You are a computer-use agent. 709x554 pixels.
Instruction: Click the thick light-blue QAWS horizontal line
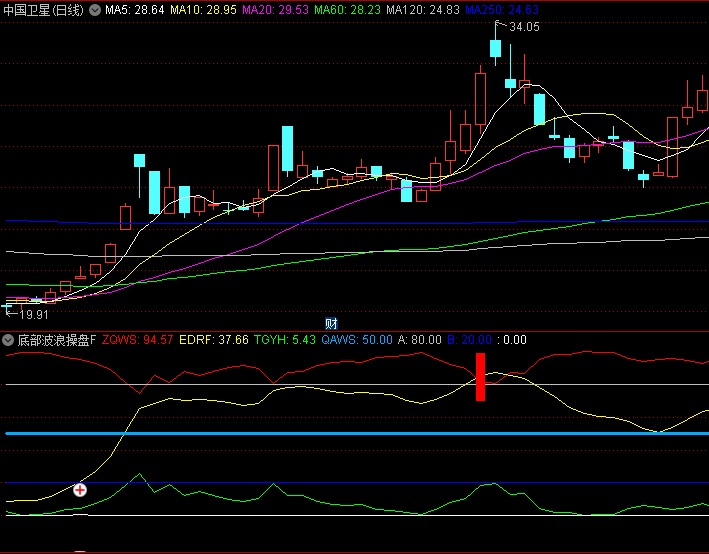[300, 433]
